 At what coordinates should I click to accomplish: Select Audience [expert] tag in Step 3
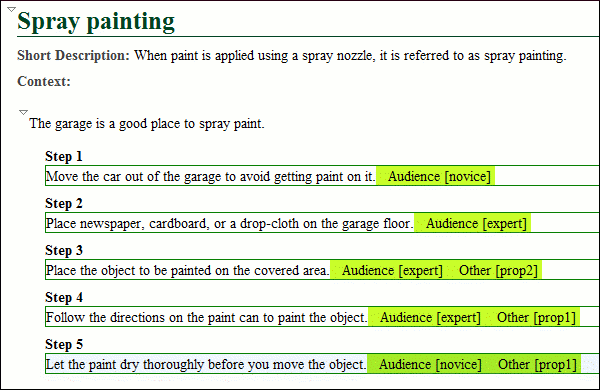(x=392, y=271)
